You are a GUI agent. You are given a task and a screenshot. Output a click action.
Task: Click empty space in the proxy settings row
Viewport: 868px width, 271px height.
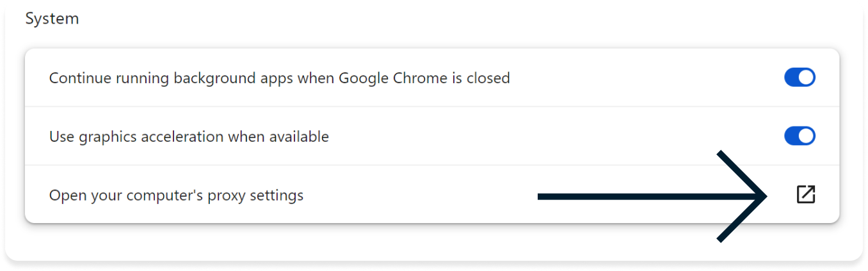pos(416,195)
